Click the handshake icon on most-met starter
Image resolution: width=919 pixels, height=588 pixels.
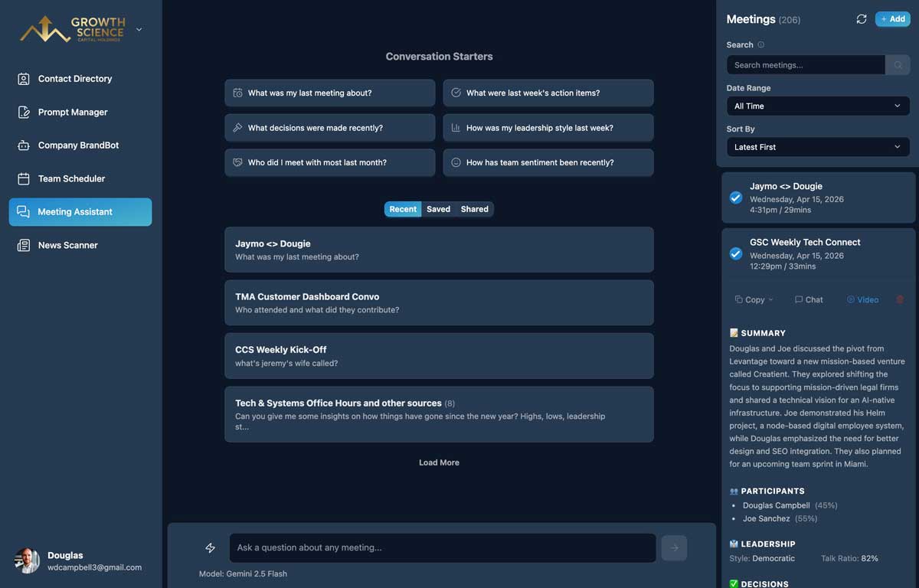point(237,162)
